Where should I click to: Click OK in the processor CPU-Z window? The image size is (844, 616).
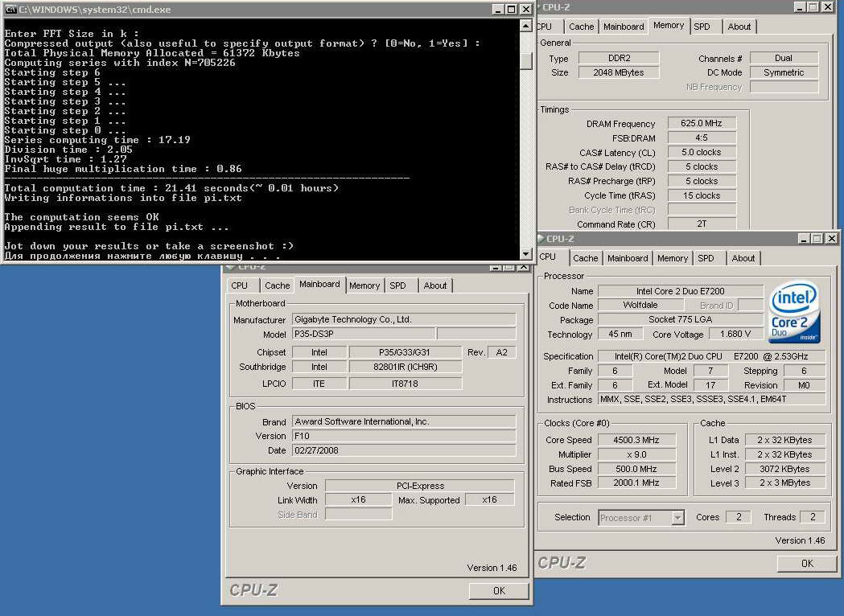click(808, 563)
